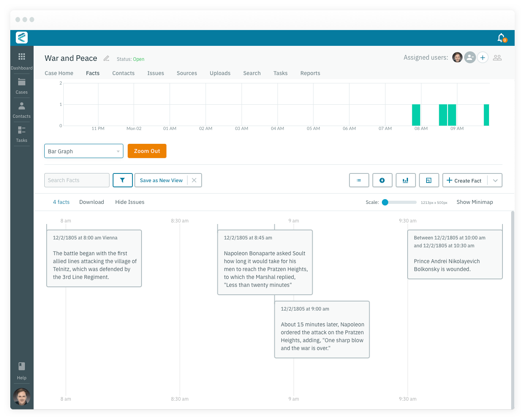The image size is (525, 420).
Task: Open the 8:00 am Vienna fact card
Action: (94, 258)
